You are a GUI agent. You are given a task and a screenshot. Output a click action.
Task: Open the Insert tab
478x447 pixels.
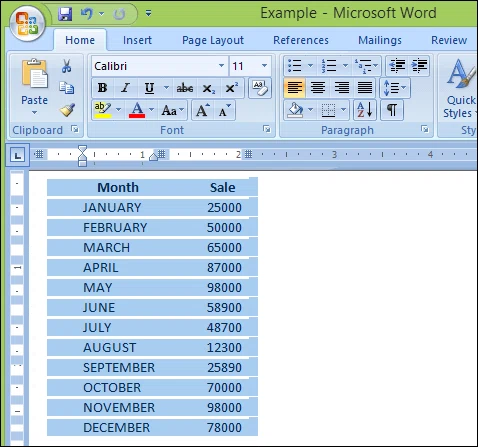[137, 40]
